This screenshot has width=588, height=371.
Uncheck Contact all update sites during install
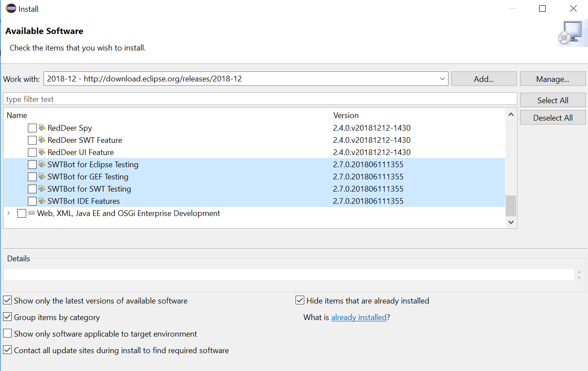point(7,350)
